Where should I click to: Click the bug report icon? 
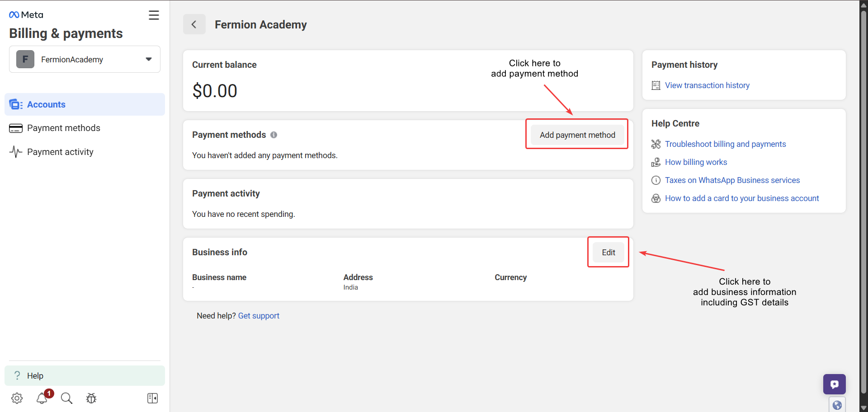(x=91, y=398)
